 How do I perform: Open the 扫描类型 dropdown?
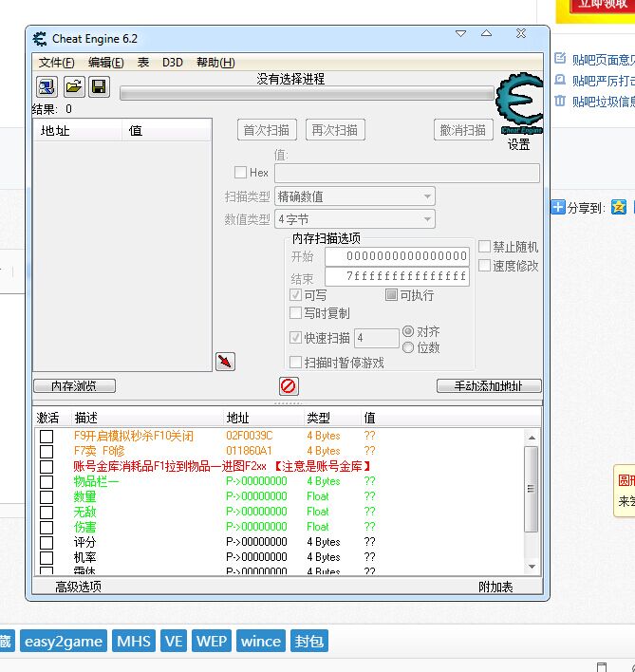355,196
